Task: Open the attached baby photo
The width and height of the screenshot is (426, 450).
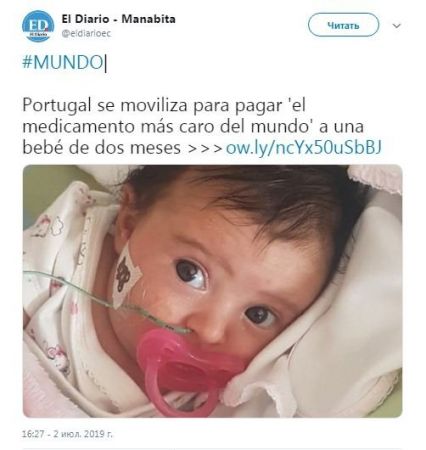Action: click(212, 291)
